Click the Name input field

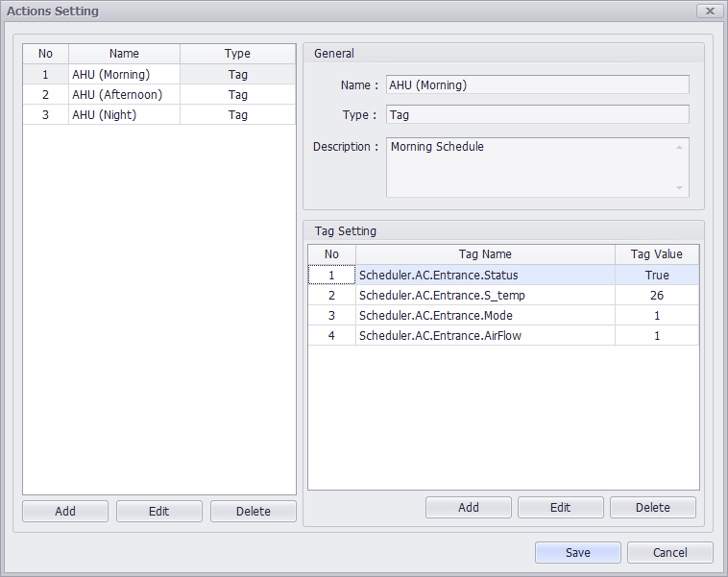pos(537,84)
